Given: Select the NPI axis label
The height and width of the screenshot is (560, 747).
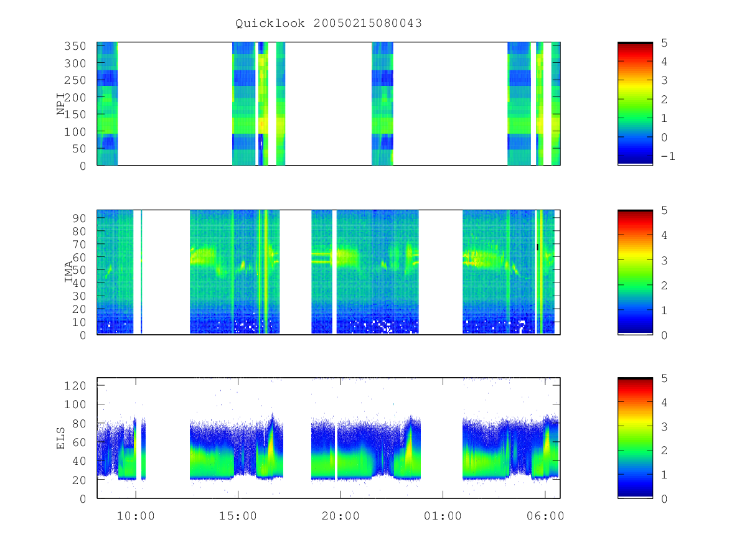Looking at the screenshot, I should [62, 104].
